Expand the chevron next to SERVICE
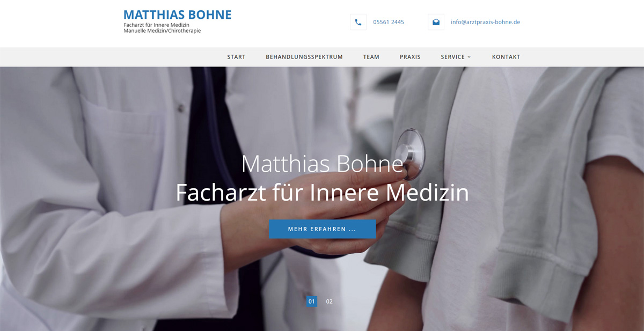 pyautogui.click(x=469, y=57)
